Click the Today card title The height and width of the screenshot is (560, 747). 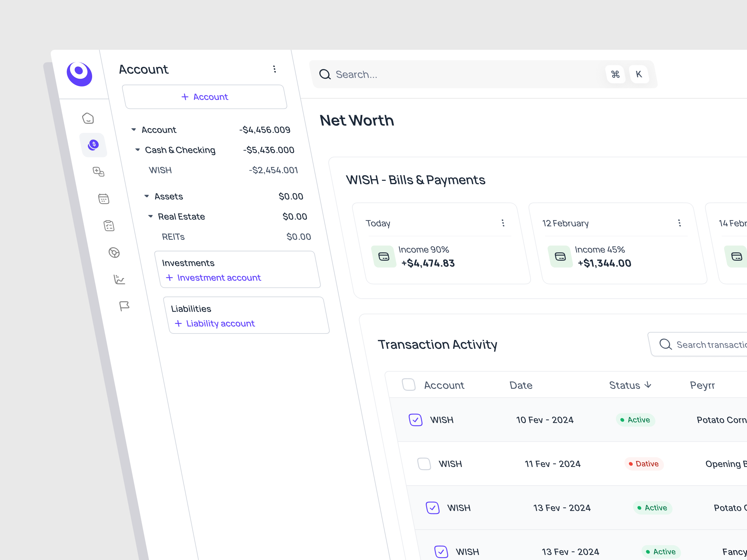378,223
